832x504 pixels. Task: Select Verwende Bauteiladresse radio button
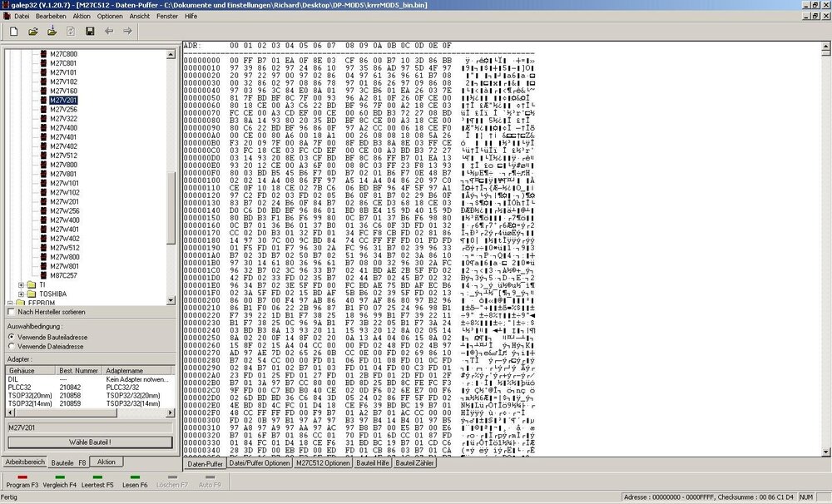[x=12, y=337]
